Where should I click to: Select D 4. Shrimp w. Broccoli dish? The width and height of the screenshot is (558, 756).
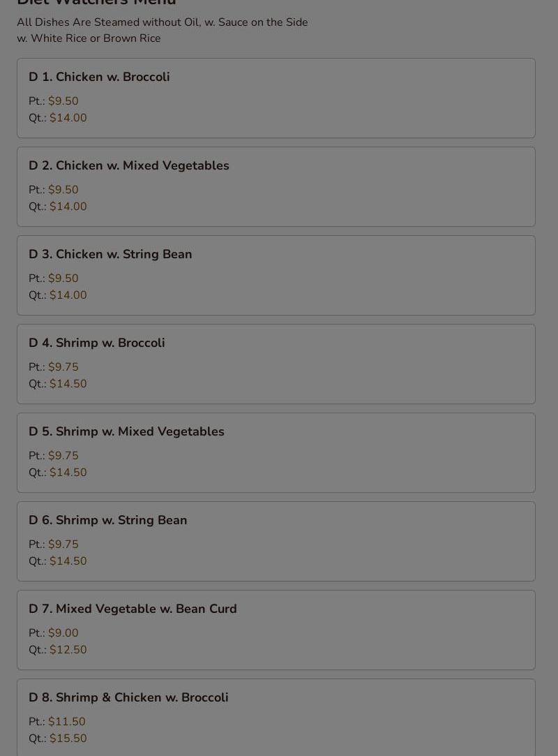[x=276, y=364]
